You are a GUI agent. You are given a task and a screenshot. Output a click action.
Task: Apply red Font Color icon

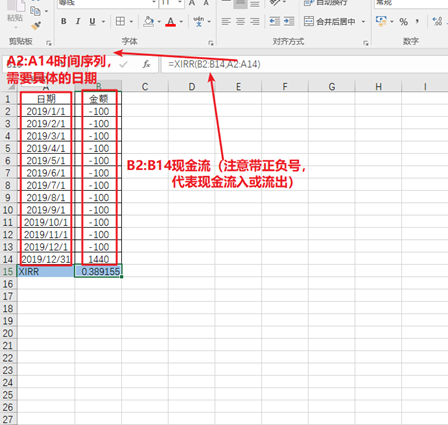[171, 22]
